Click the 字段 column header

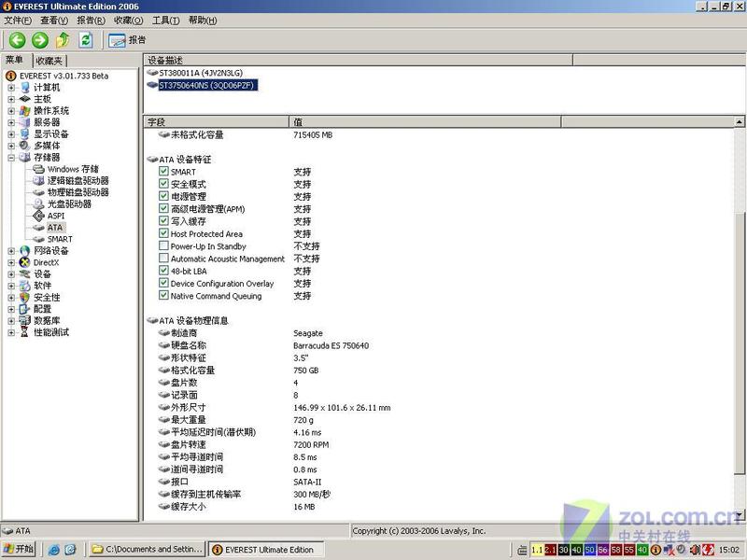pos(217,122)
